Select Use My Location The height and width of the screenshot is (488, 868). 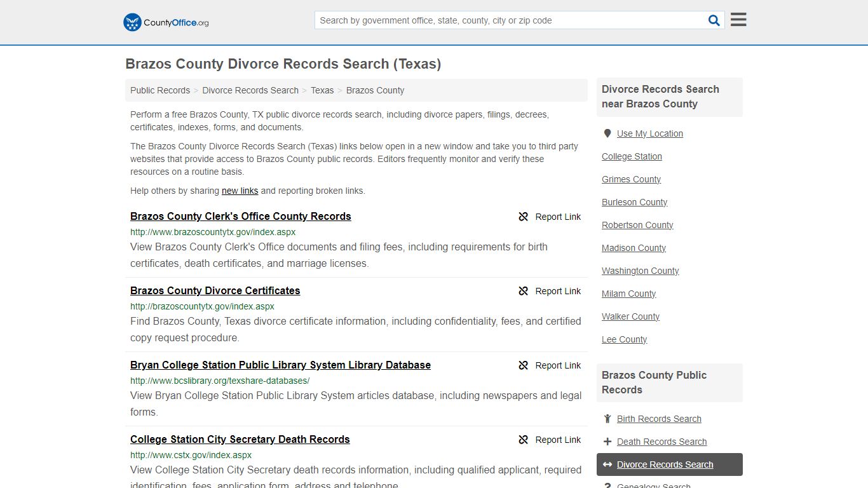click(x=650, y=133)
